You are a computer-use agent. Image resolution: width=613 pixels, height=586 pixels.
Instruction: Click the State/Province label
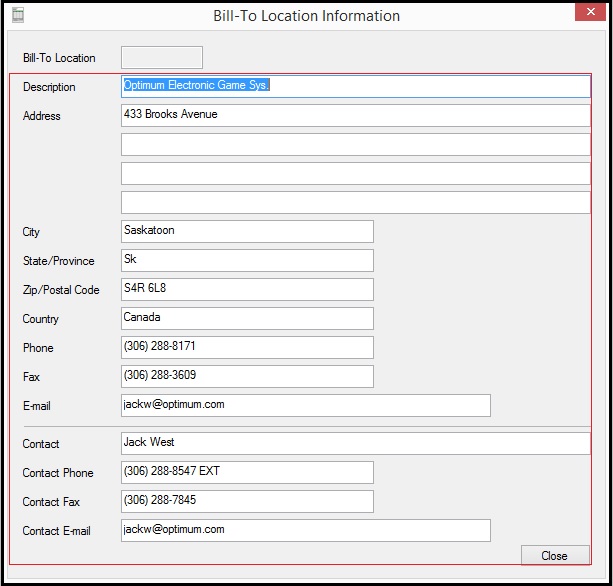[59, 261]
